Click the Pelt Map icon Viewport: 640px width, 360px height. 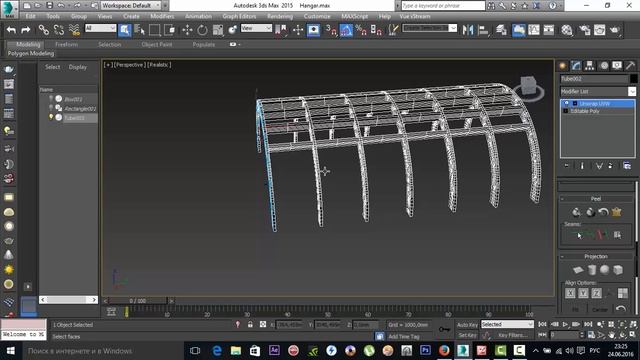616,212
